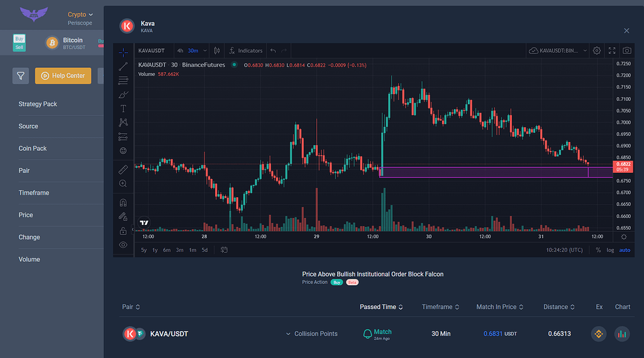Switch chart to 4h interval
The height and width of the screenshot is (358, 644).
(x=180, y=51)
